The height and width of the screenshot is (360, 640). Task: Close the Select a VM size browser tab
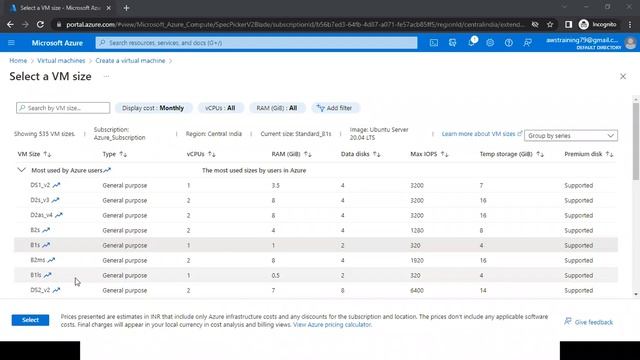coord(109,8)
